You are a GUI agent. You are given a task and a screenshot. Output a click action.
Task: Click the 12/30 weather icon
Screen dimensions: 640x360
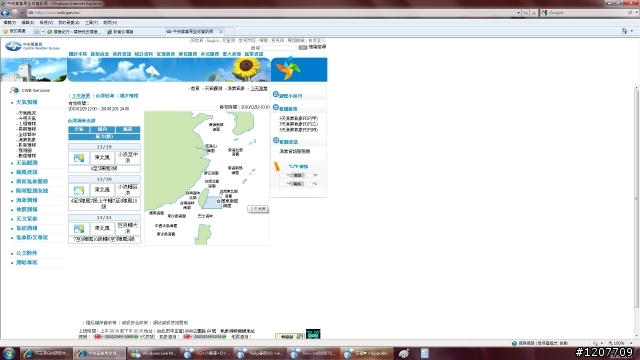[79, 190]
